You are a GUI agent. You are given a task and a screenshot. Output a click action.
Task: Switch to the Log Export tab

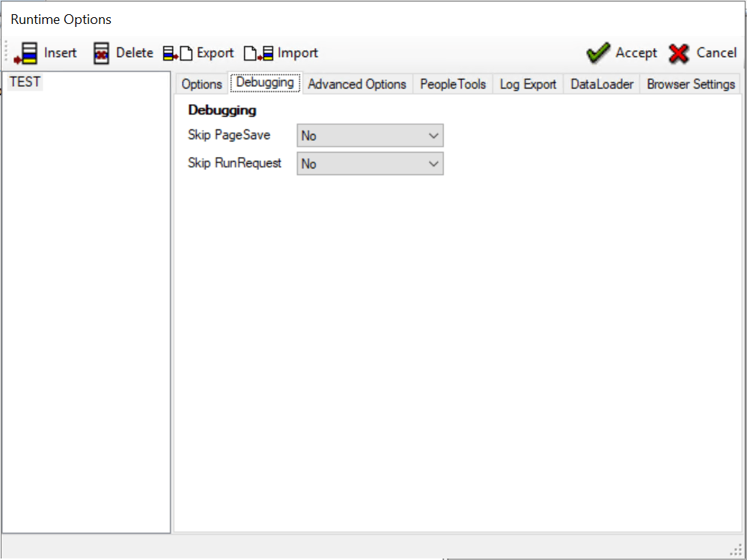[528, 84]
